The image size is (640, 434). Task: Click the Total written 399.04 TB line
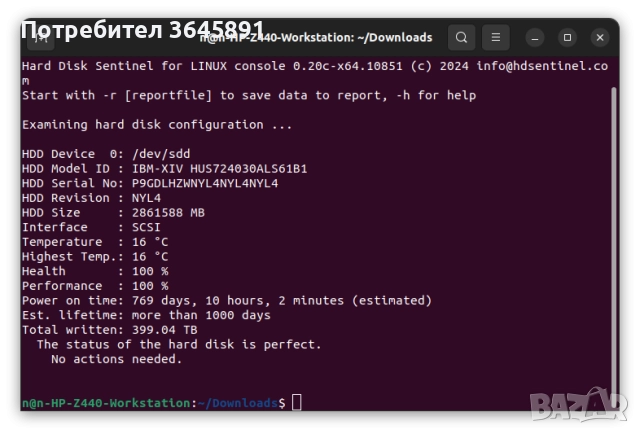coord(110,329)
